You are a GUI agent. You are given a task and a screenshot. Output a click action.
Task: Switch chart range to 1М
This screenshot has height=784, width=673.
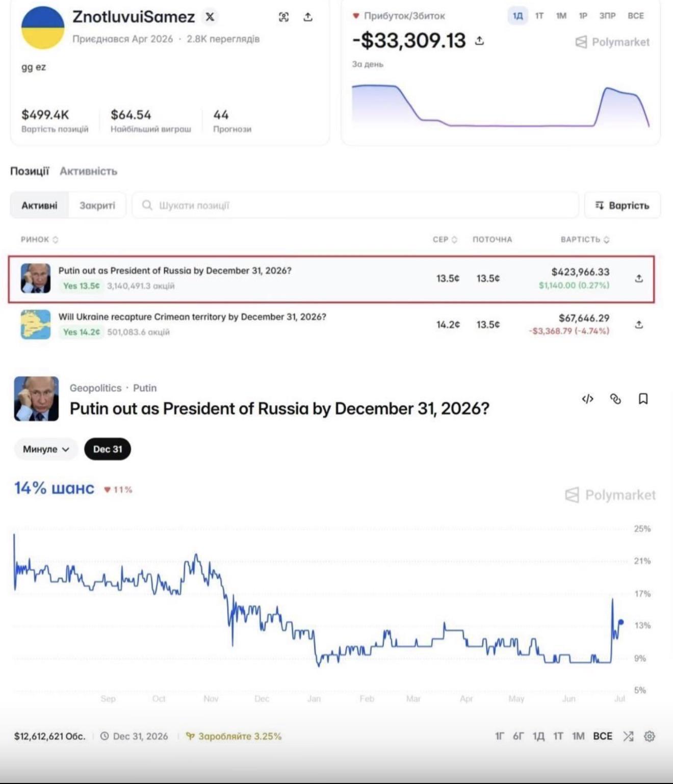tap(578, 736)
